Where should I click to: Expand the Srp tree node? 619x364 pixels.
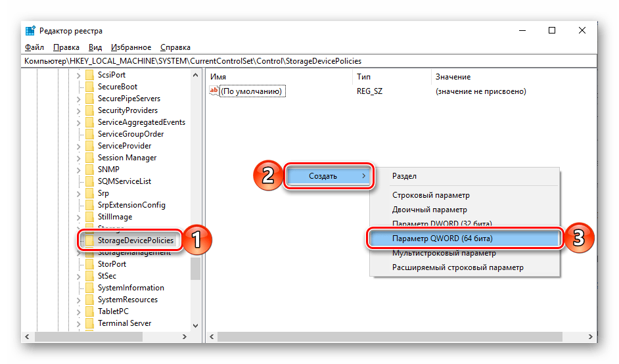tap(78, 193)
